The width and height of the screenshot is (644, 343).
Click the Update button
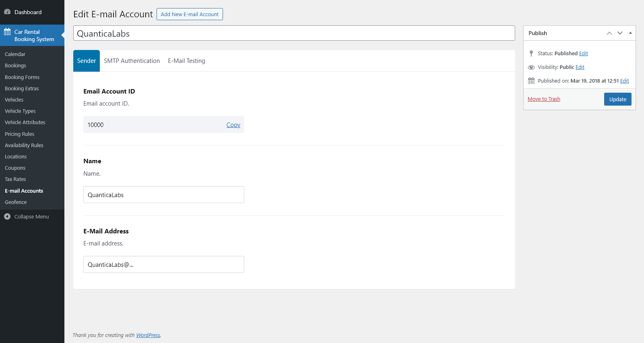[x=617, y=99]
